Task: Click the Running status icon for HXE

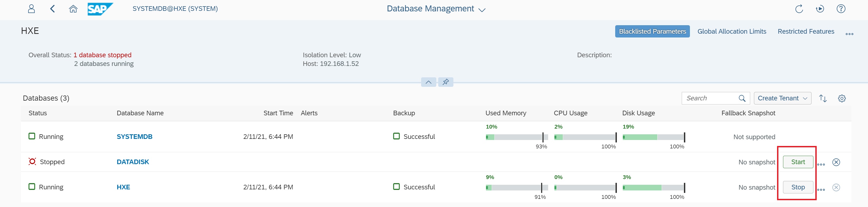Action: pyautogui.click(x=32, y=187)
